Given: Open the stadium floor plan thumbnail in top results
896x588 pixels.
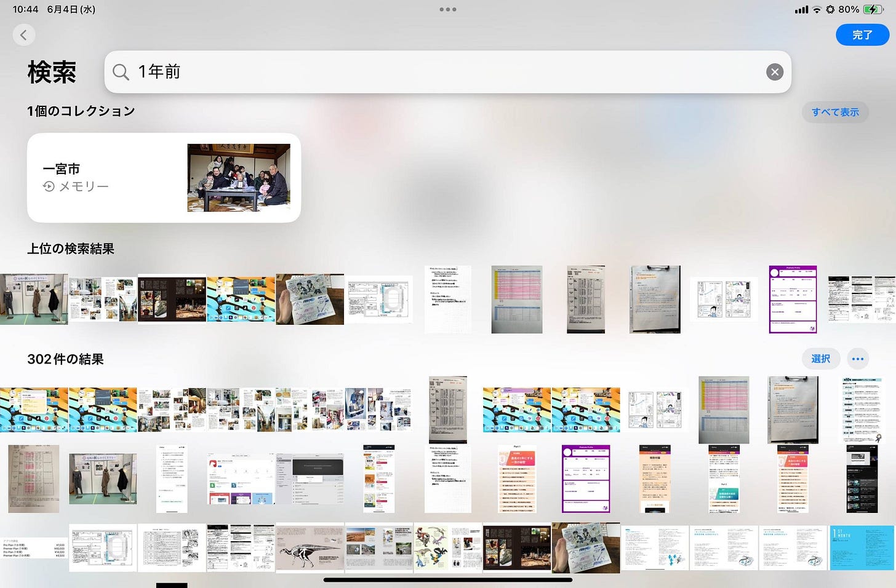Looking at the screenshot, I should click(x=378, y=300).
